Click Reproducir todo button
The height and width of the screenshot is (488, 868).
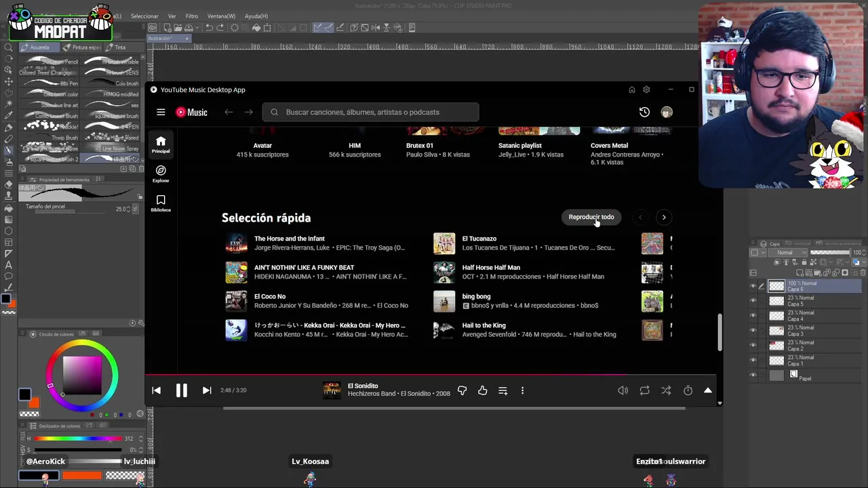click(x=591, y=218)
